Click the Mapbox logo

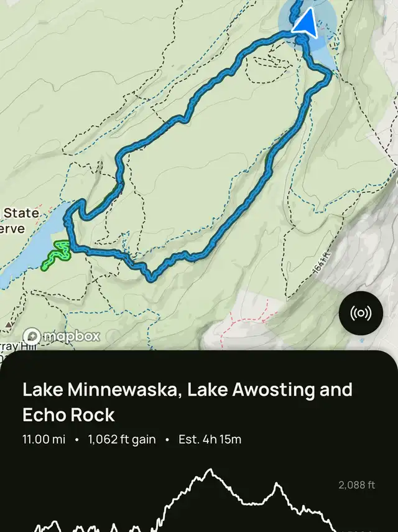coord(61,336)
